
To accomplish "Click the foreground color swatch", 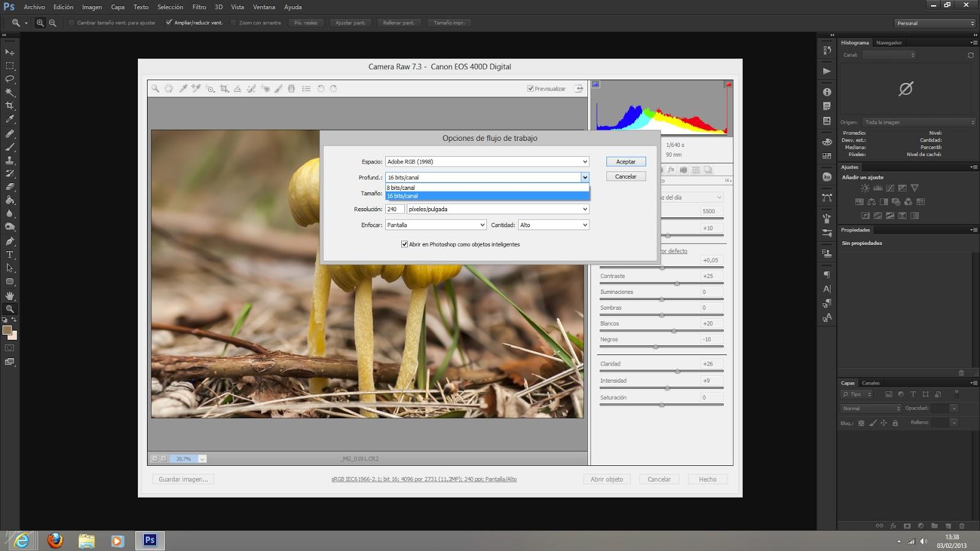I will (x=7, y=331).
